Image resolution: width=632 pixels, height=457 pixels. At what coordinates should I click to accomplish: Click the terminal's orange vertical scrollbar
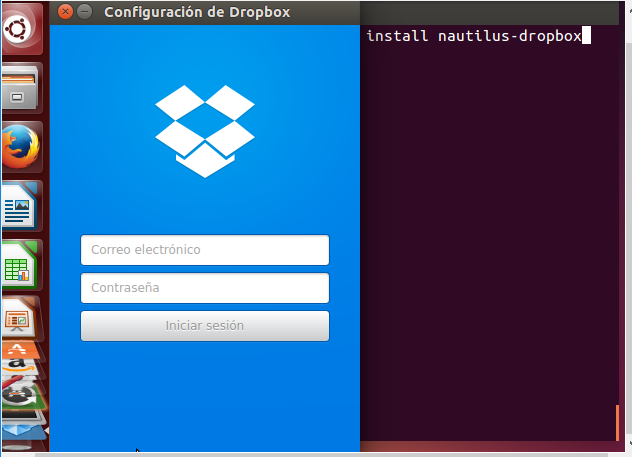point(617,422)
